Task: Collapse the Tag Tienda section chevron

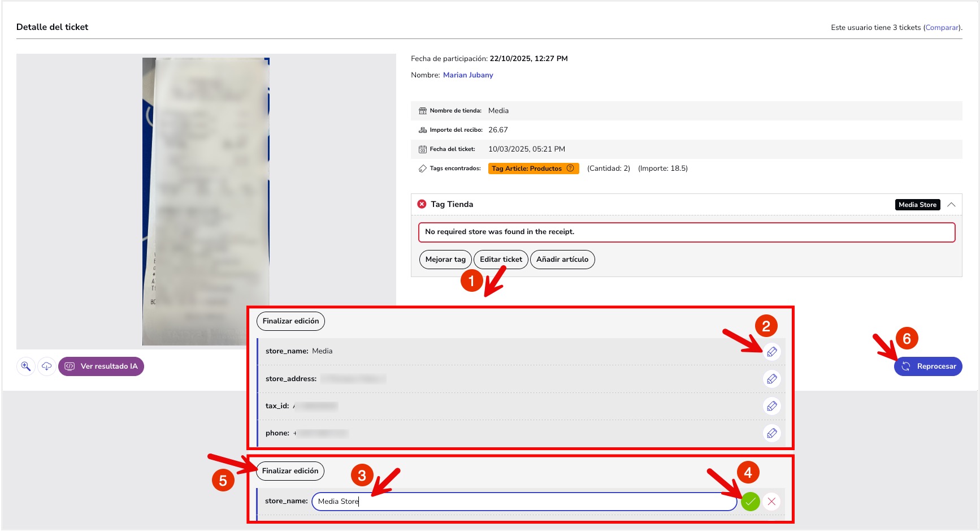Action: click(x=951, y=205)
